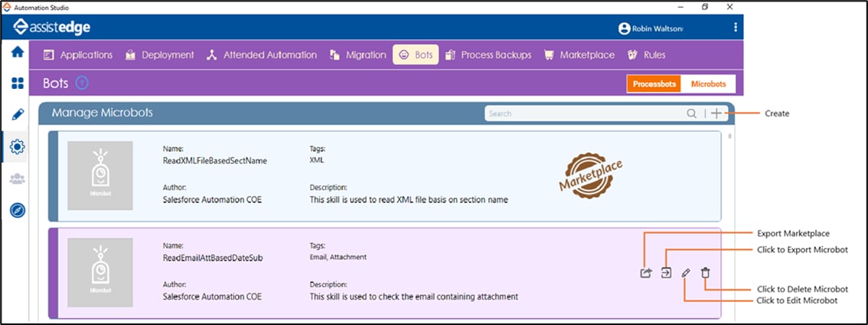Open the pencil studio icon in sidebar
Image resolution: width=868 pixels, height=325 pixels.
tap(17, 115)
